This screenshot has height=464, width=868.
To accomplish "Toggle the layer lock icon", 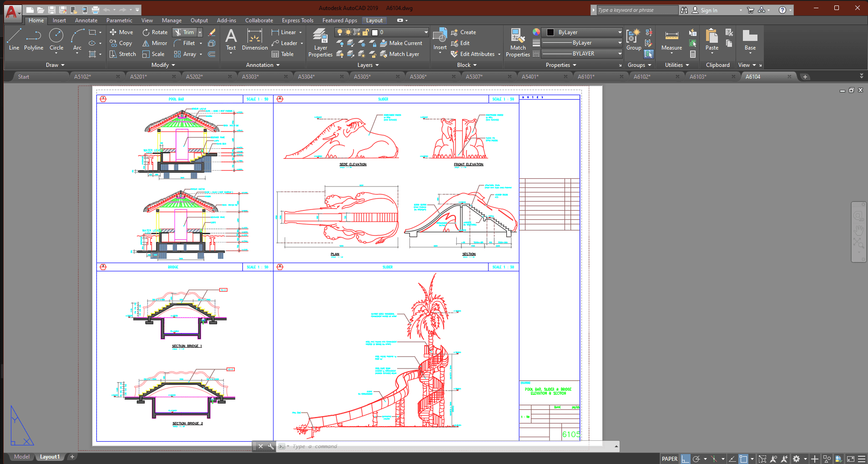I will coord(365,32).
